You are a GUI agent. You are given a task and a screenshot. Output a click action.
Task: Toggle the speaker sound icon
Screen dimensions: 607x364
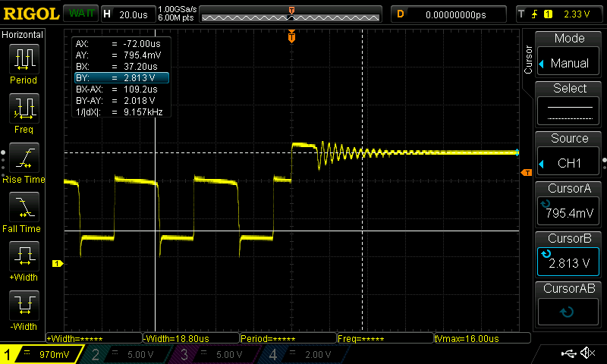point(587,353)
